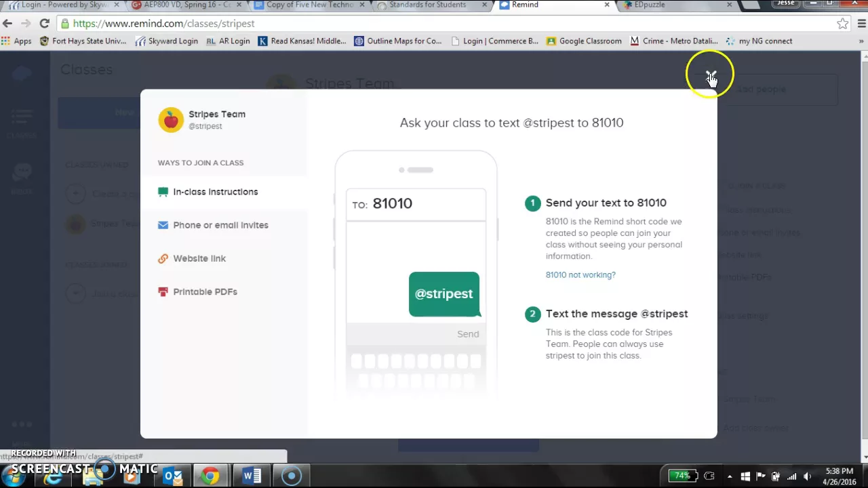The width and height of the screenshot is (868, 488).
Task: Open Apps bookmarks shortcut
Action: pyautogui.click(x=16, y=41)
